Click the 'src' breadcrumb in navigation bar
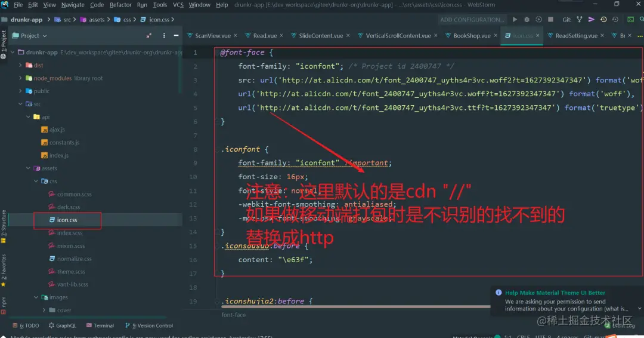 coord(67,19)
